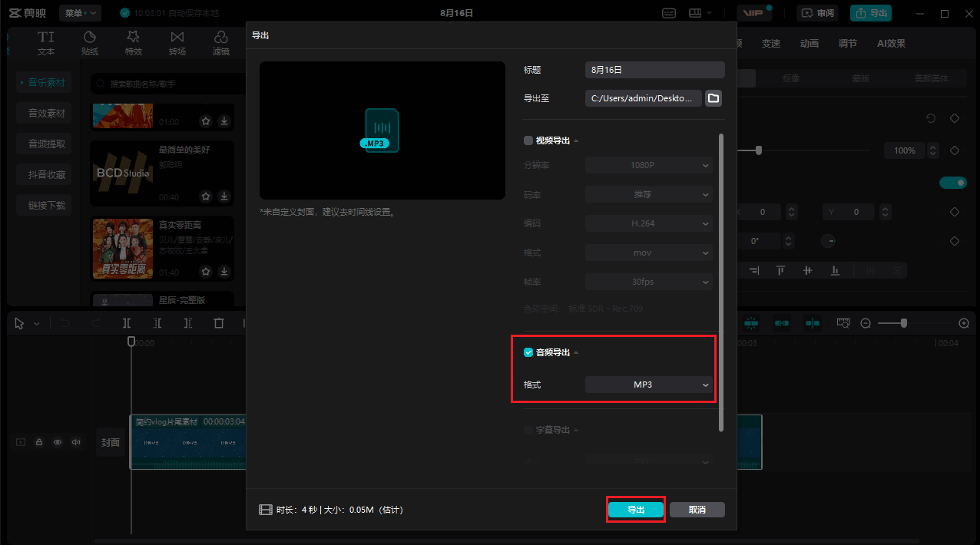Open the audio format MP3 dropdown

[648, 385]
